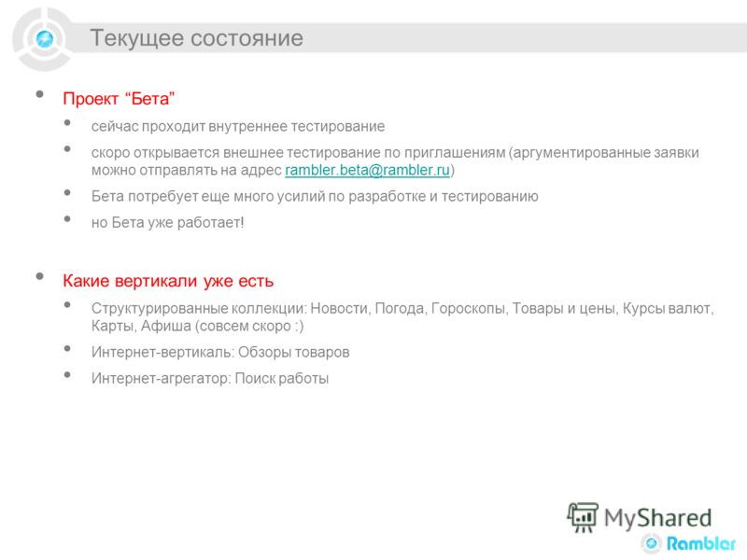Click the Rambler logo in the slide corner

click(x=688, y=543)
